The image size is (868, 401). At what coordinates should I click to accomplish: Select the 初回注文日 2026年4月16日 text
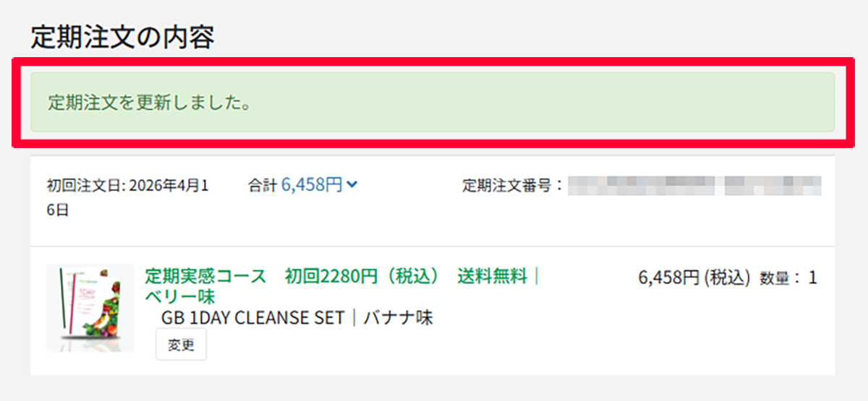point(128,197)
